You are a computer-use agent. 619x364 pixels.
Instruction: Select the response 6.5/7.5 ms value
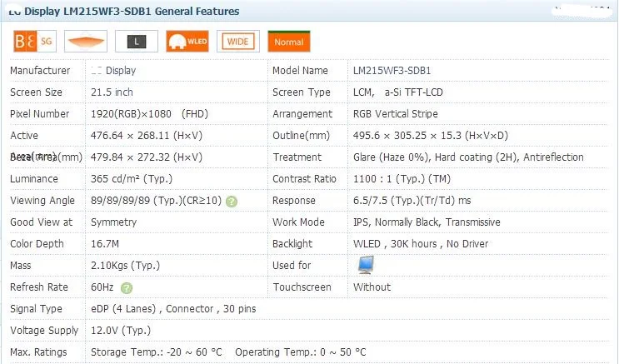412,201
